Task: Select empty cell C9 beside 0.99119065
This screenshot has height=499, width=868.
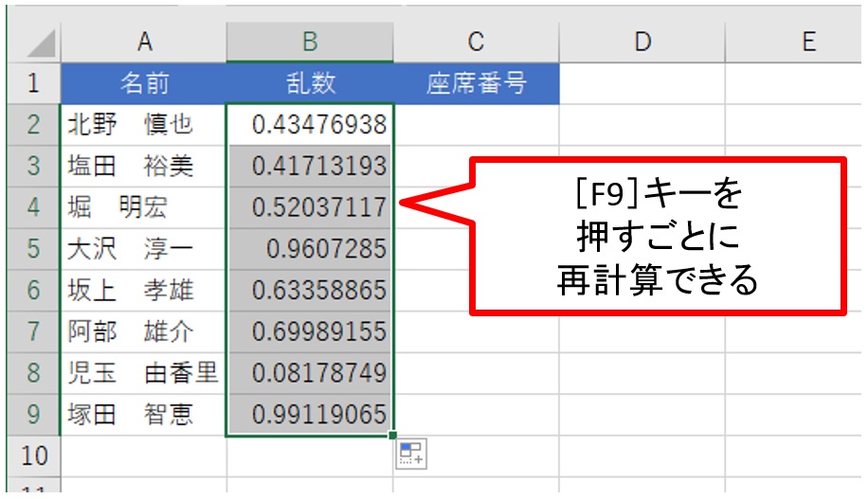Action: click(x=476, y=415)
